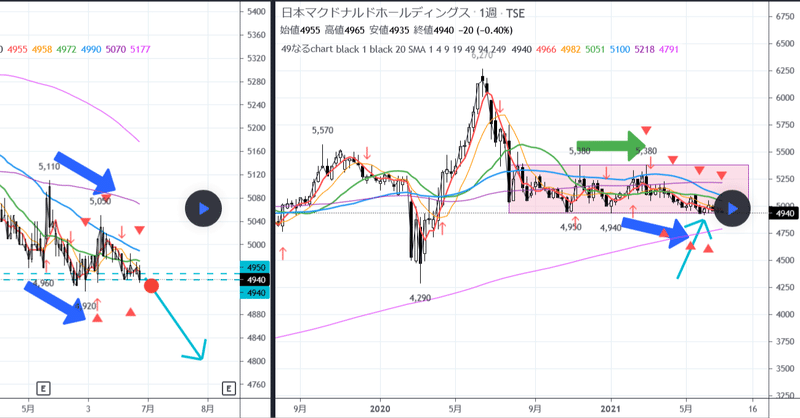Click the play button on the left chart
The height and width of the screenshot is (418, 800).
(x=203, y=208)
